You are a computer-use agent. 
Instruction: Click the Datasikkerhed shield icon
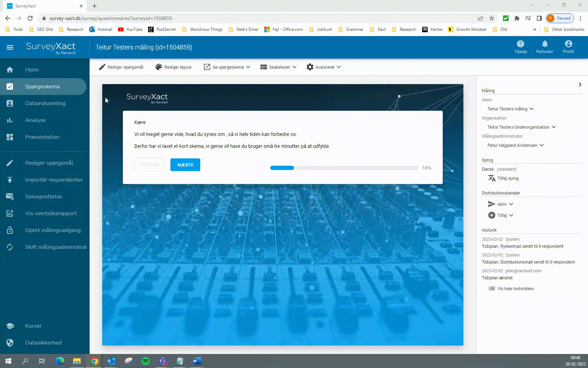coord(10,343)
